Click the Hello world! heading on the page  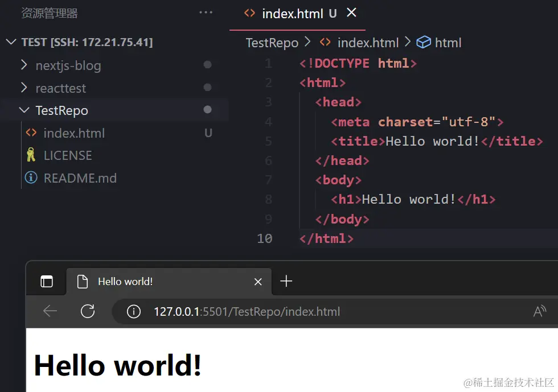[118, 365]
